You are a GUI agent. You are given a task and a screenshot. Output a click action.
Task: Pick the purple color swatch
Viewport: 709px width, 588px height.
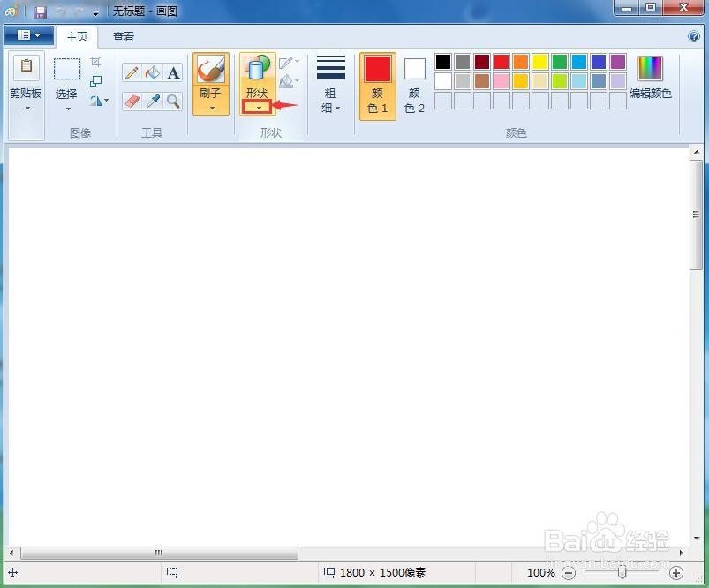pos(618,62)
